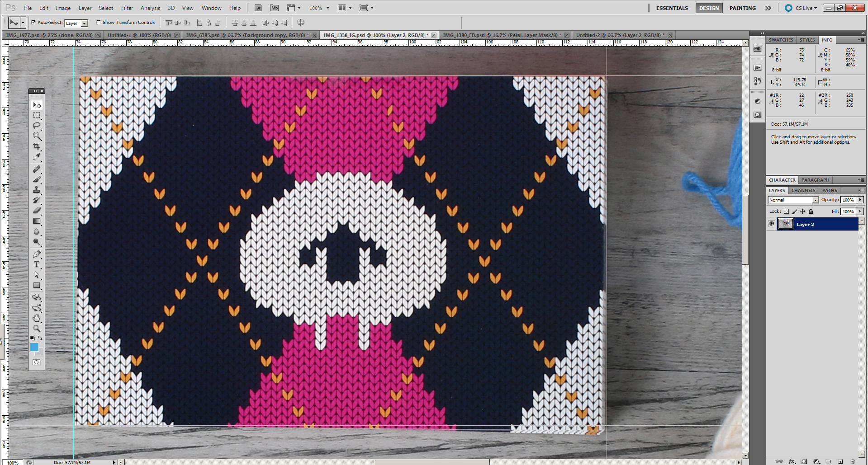Screen dimensions: 868x465
Task: Select the Clone Stamp tool
Action: point(37,190)
